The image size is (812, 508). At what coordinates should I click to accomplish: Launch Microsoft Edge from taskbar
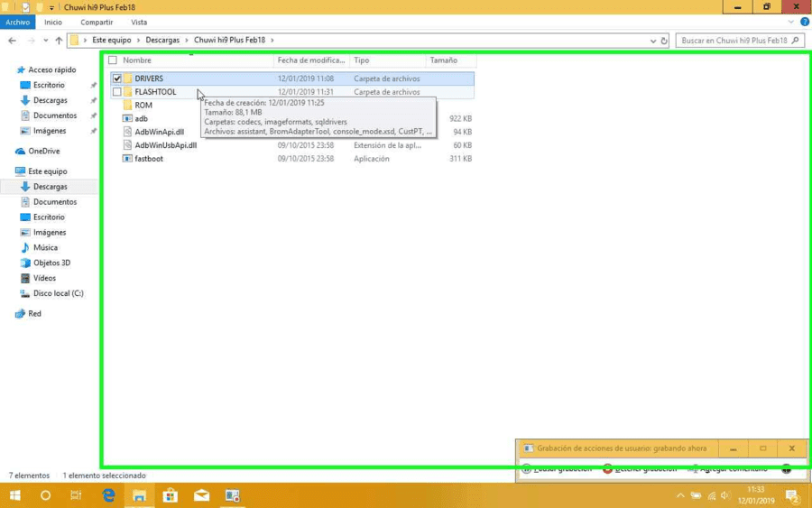tap(108, 495)
